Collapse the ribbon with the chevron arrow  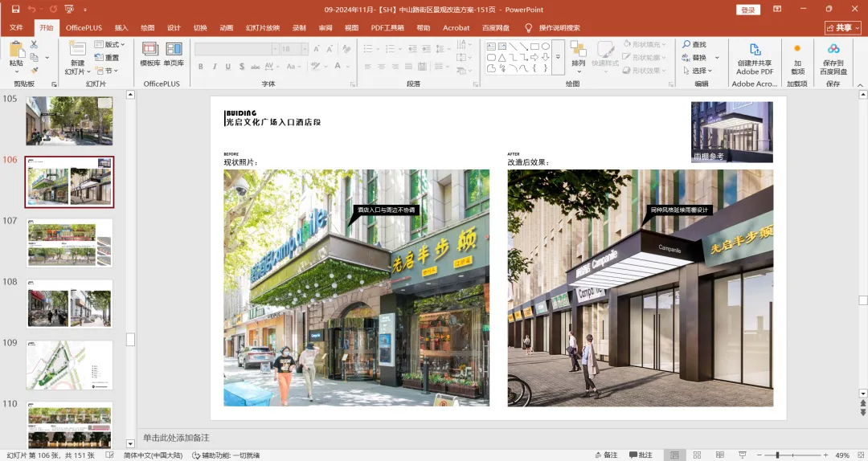[x=860, y=84]
